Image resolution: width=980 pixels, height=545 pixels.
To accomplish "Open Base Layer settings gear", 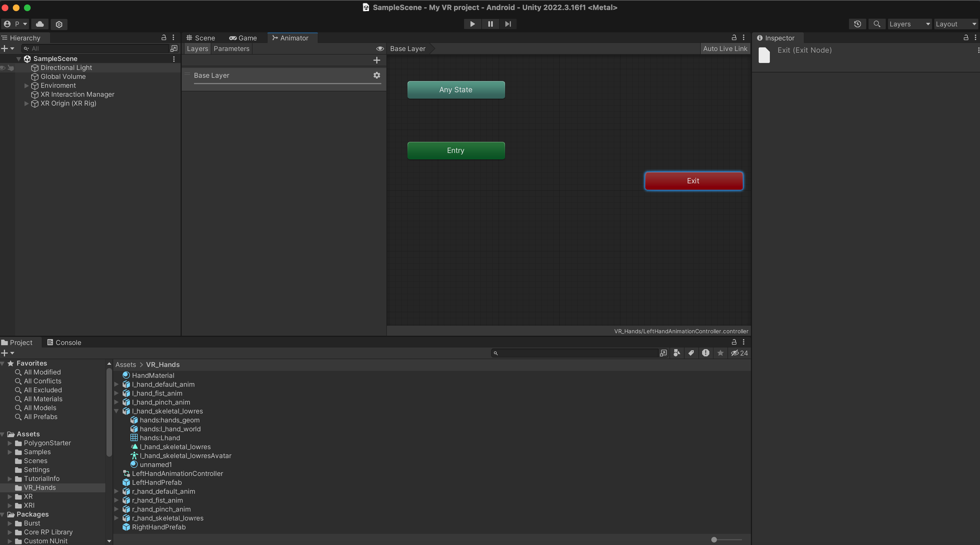I will (x=377, y=75).
